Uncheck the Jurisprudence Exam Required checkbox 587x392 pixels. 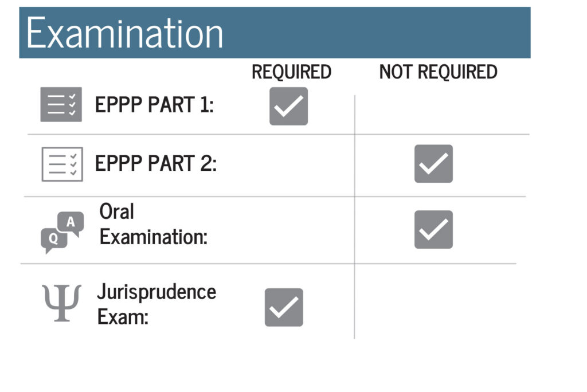284,307
